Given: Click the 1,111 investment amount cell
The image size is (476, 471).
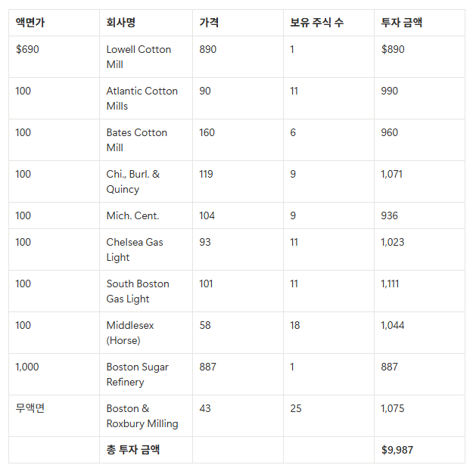Looking at the screenshot, I should [x=390, y=284].
